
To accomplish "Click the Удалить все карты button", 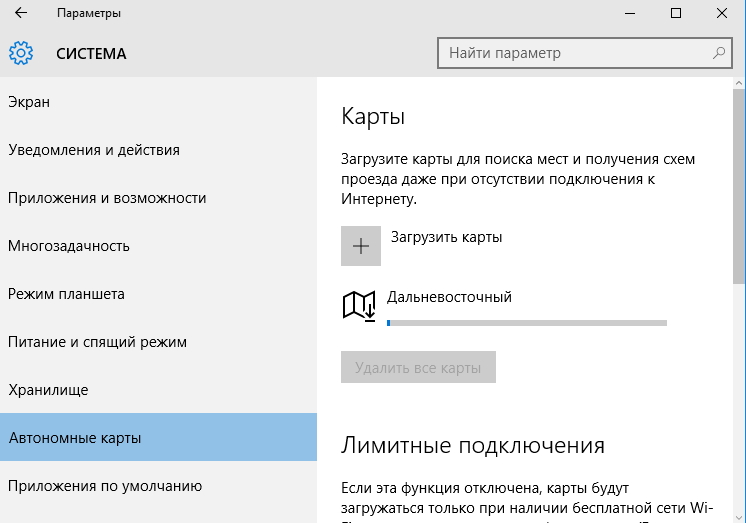I will [x=418, y=367].
